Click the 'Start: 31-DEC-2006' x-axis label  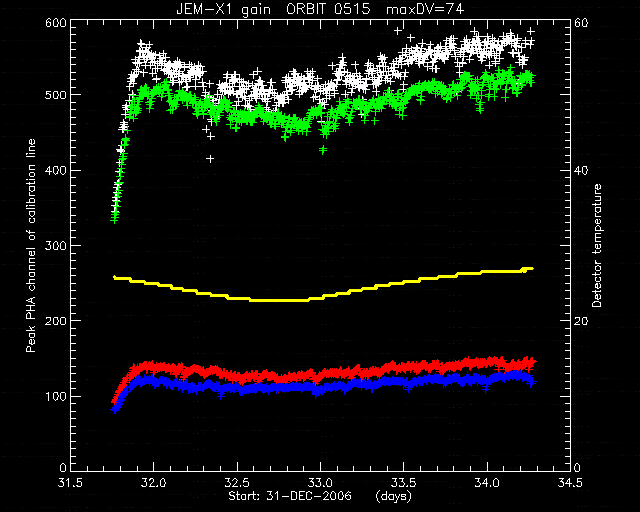290,496
